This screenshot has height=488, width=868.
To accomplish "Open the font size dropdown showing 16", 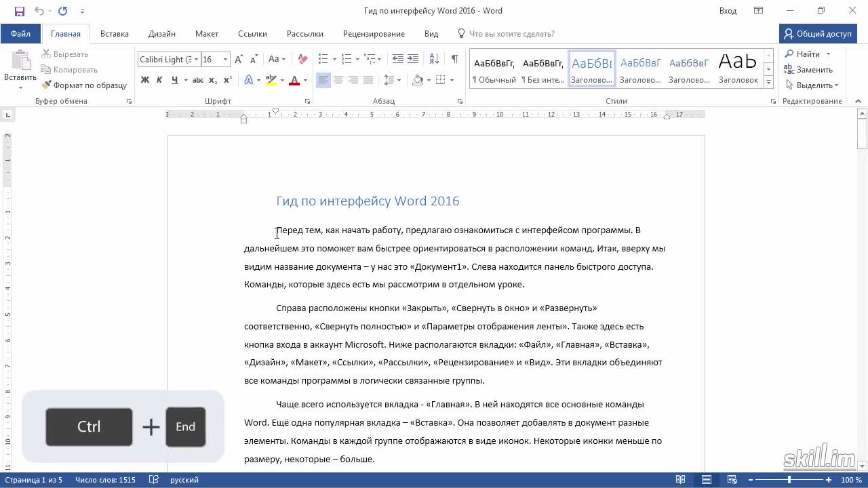I will pos(225,60).
